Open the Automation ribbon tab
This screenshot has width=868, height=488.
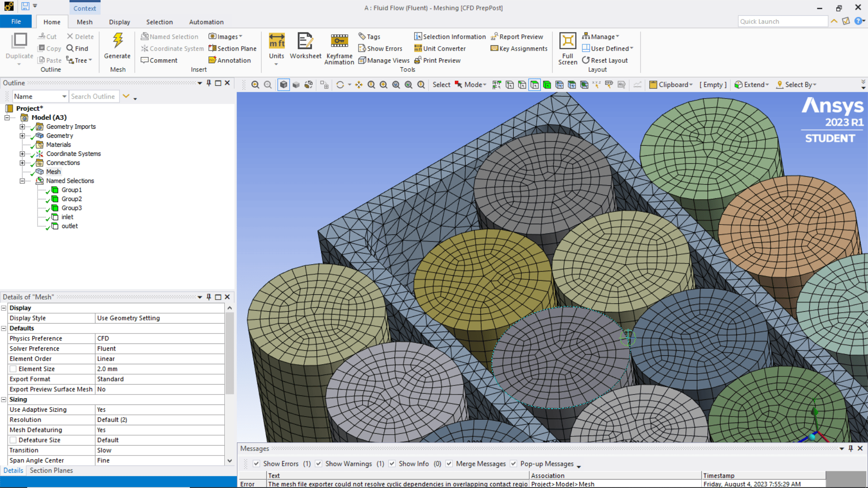[206, 22]
